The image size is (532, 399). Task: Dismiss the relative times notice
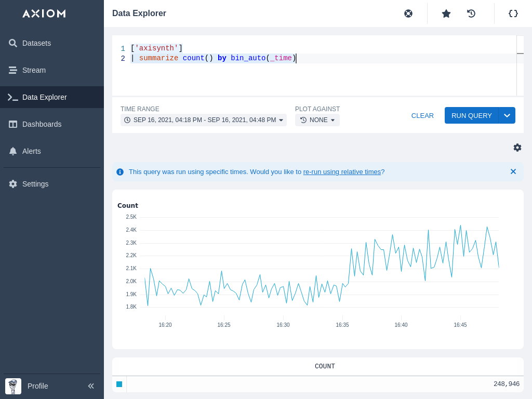[513, 171]
